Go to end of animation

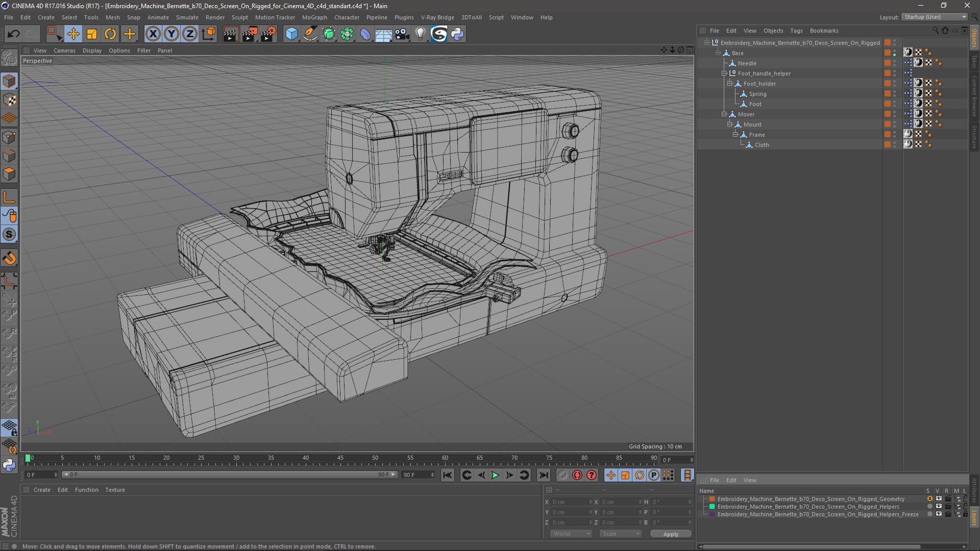544,475
